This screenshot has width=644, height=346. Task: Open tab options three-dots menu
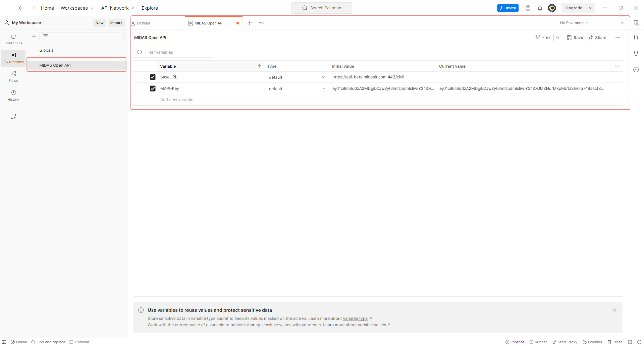click(261, 23)
